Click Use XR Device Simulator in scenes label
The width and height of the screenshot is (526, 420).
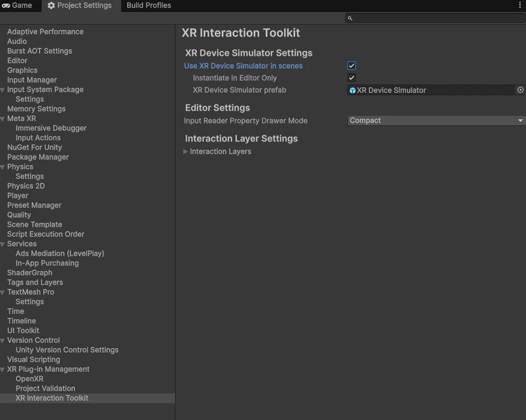[x=243, y=66]
